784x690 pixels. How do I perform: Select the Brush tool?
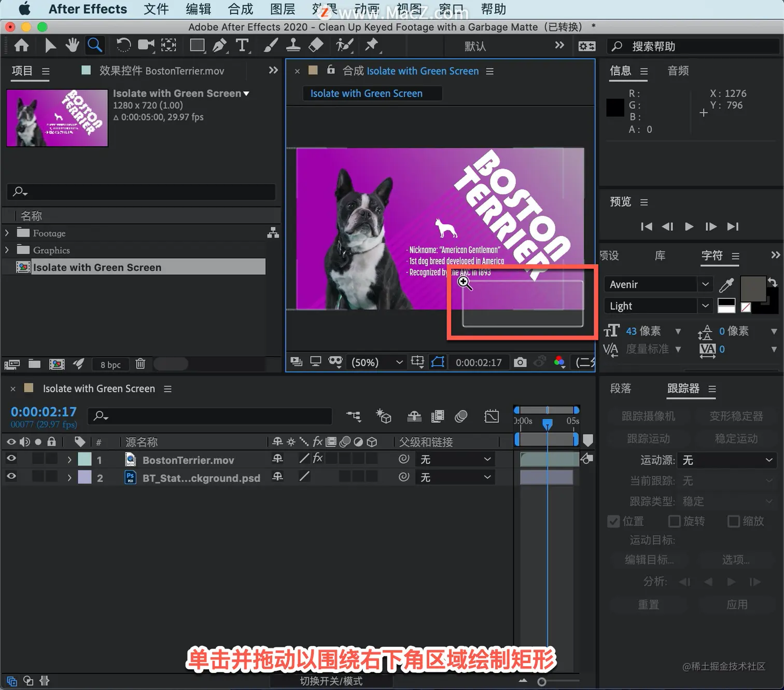270,46
